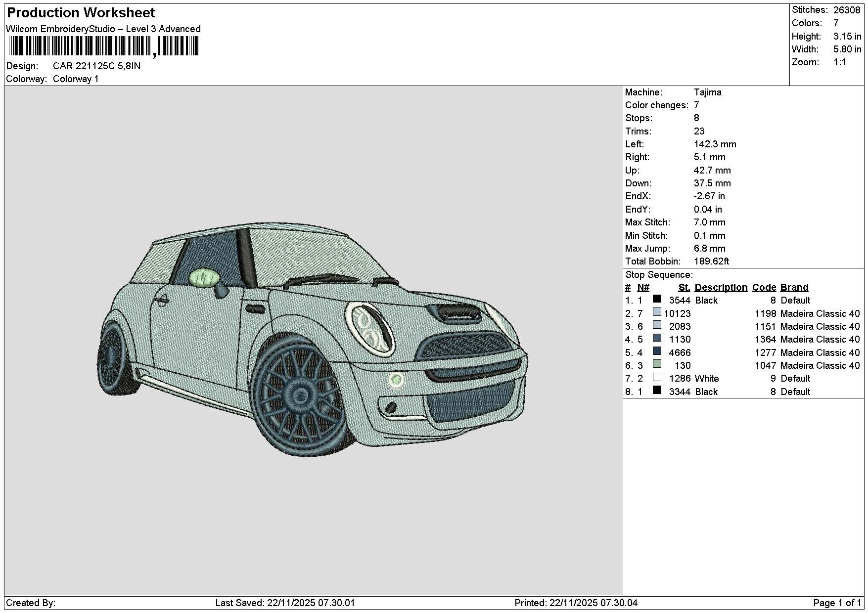Click the color swatch for code 1364

coord(657,338)
